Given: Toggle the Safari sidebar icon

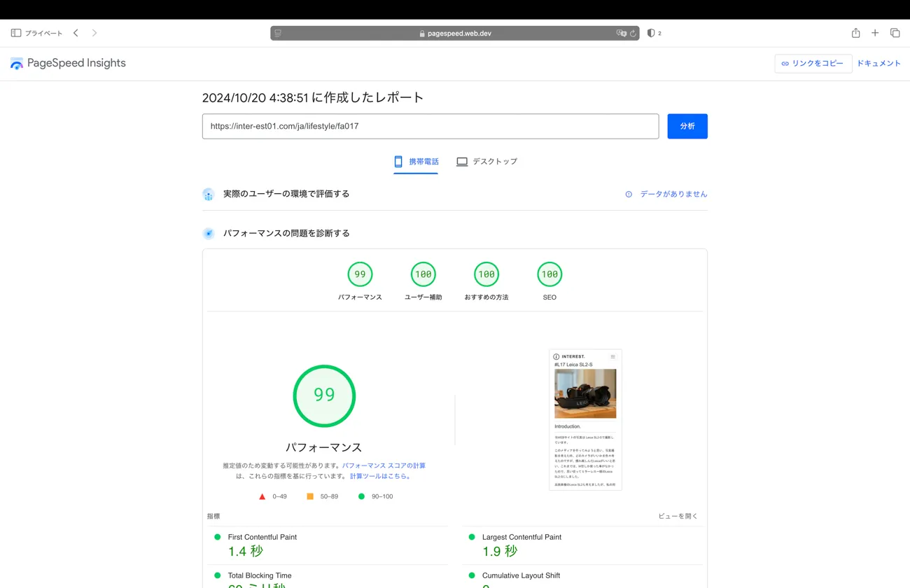Looking at the screenshot, I should coord(15,33).
